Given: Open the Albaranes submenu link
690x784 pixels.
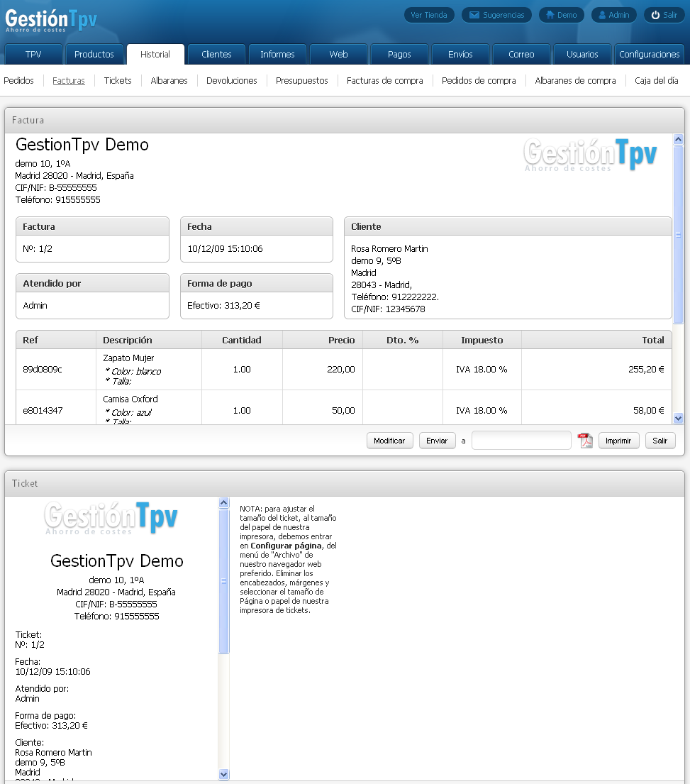Looking at the screenshot, I should point(169,80).
